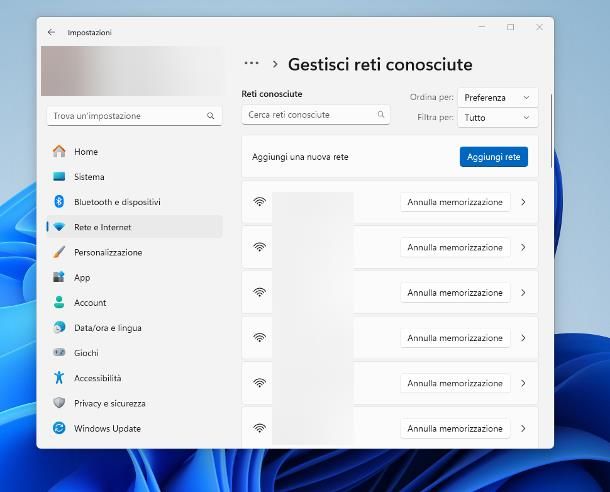Open the Sistema settings section
610x492 pixels.
[x=135, y=177]
